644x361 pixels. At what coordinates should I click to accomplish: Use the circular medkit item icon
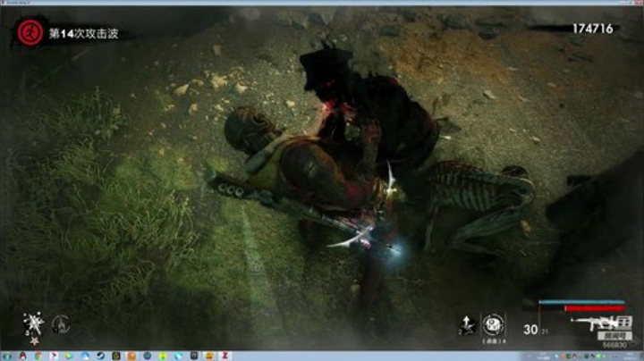(493, 324)
